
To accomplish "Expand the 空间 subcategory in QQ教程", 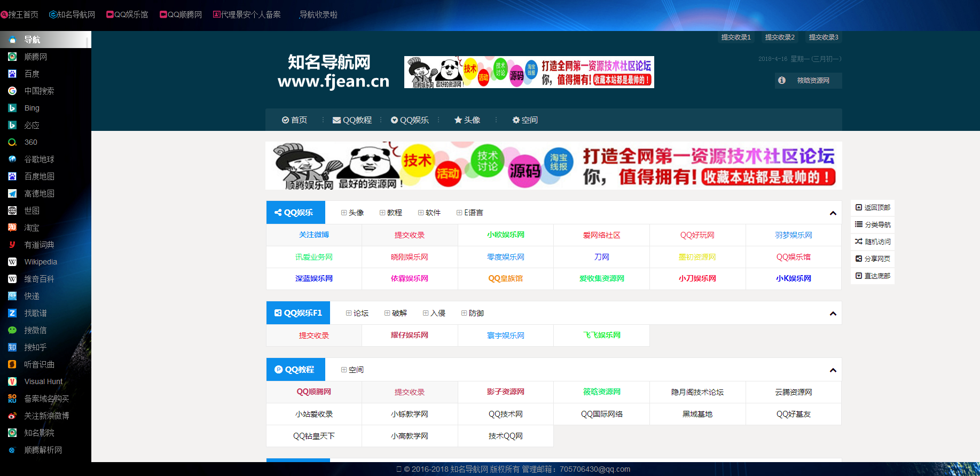I will 352,370.
